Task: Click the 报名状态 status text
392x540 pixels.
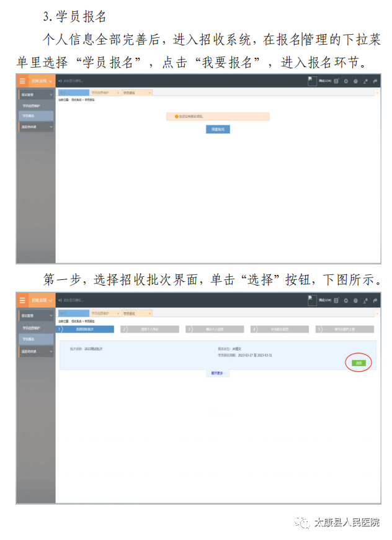Action: pyautogui.click(x=229, y=349)
